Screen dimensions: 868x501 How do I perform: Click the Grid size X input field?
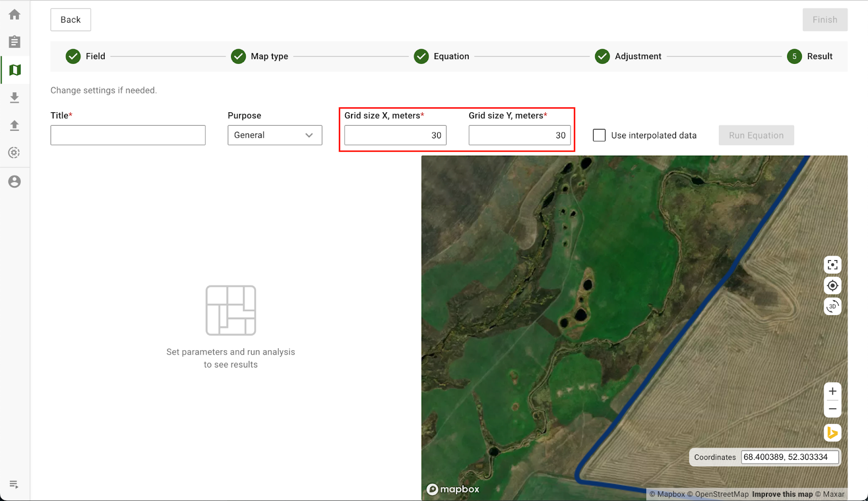tap(395, 135)
